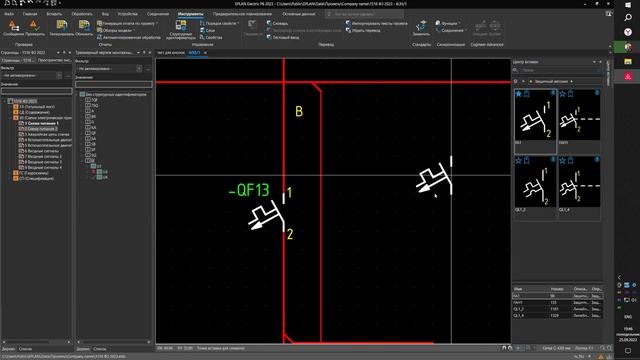Toggle favorite star on QL1_2 symbol

pyautogui.click(x=518, y=160)
